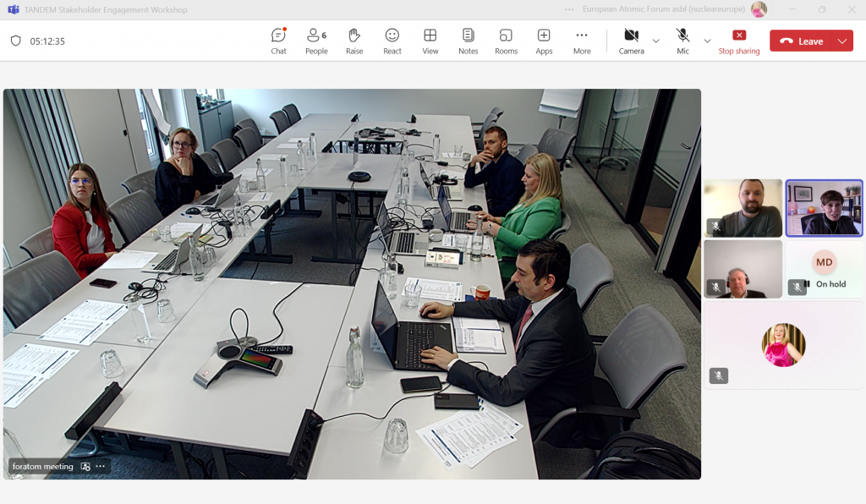The height and width of the screenshot is (504, 866).
Task: Click the On hold status text
Action: click(x=830, y=284)
